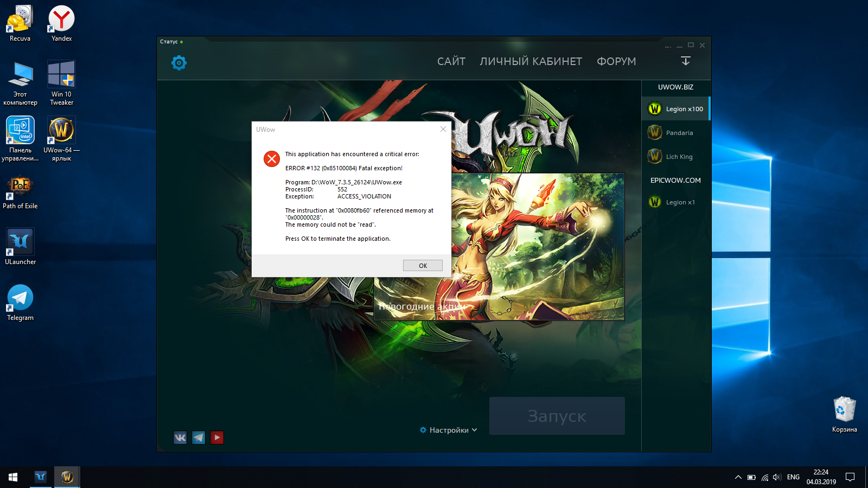Viewport: 868px width, 488px height.
Task: Expand the Настройки dropdown
Action: [x=449, y=430]
